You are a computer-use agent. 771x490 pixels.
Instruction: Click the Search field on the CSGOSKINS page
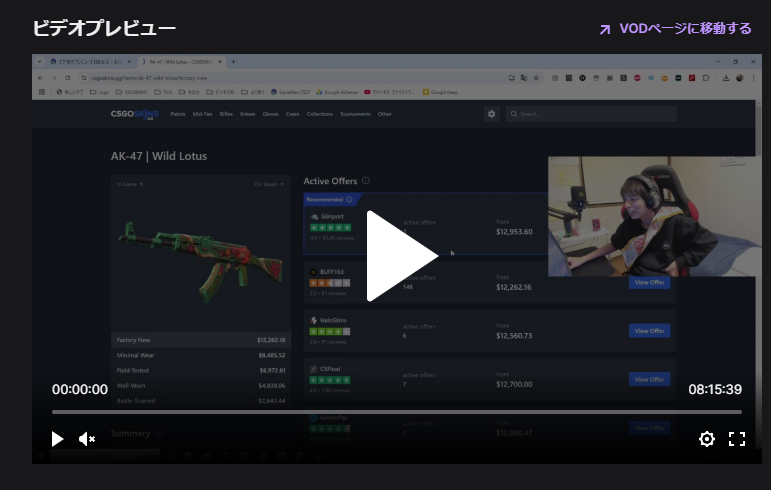(591, 114)
